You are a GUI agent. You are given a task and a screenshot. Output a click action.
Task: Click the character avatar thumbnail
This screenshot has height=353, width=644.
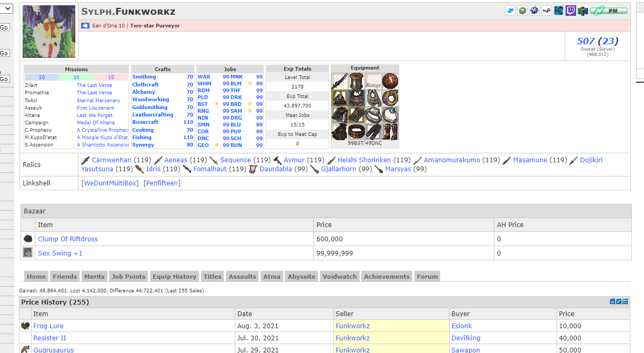tap(49, 32)
